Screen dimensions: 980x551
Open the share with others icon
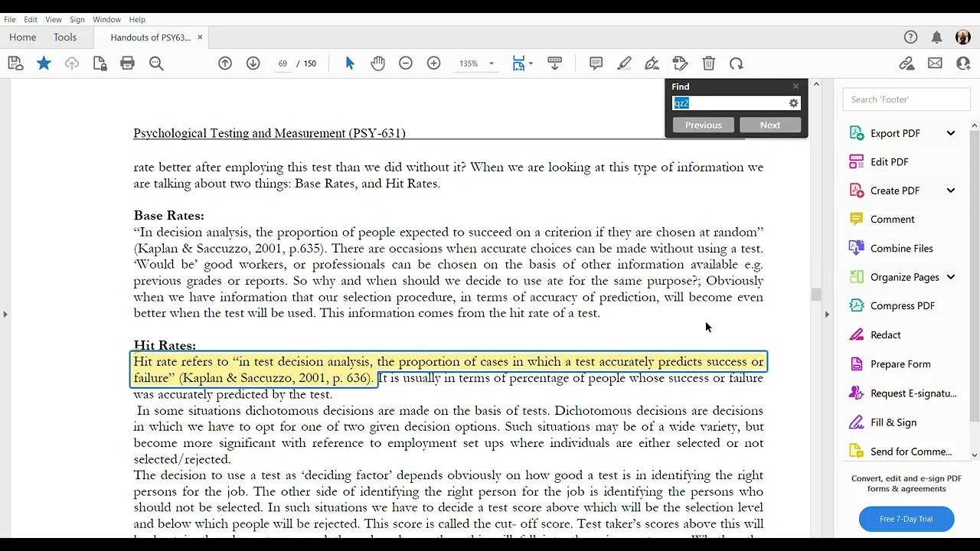coord(964,64)
